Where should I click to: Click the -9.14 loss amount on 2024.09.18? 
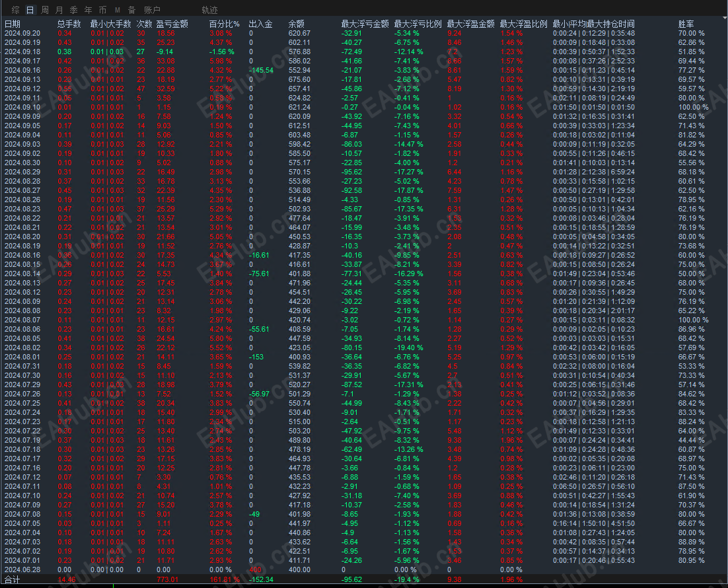[x=164, y=52]
